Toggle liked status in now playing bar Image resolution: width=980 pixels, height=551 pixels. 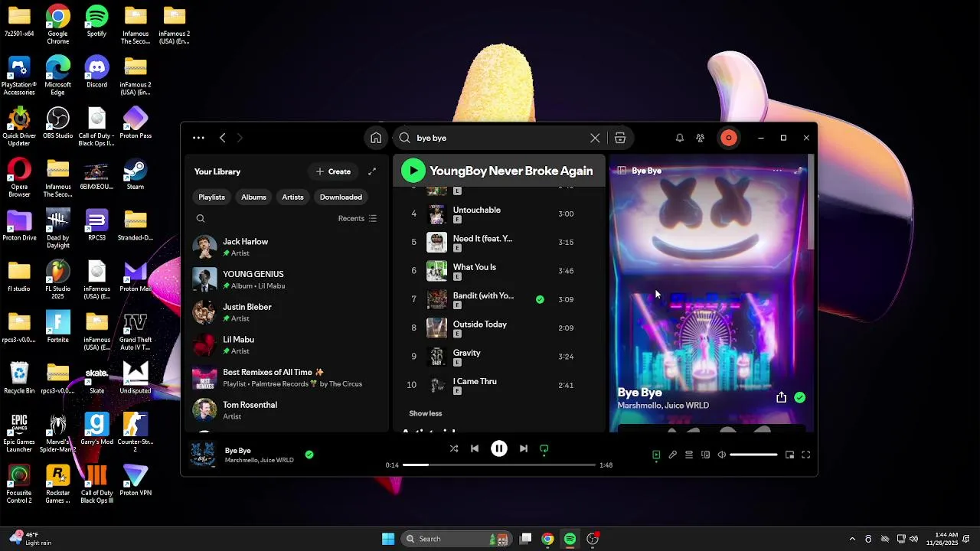pyautogui.click(x=309, y=455)
